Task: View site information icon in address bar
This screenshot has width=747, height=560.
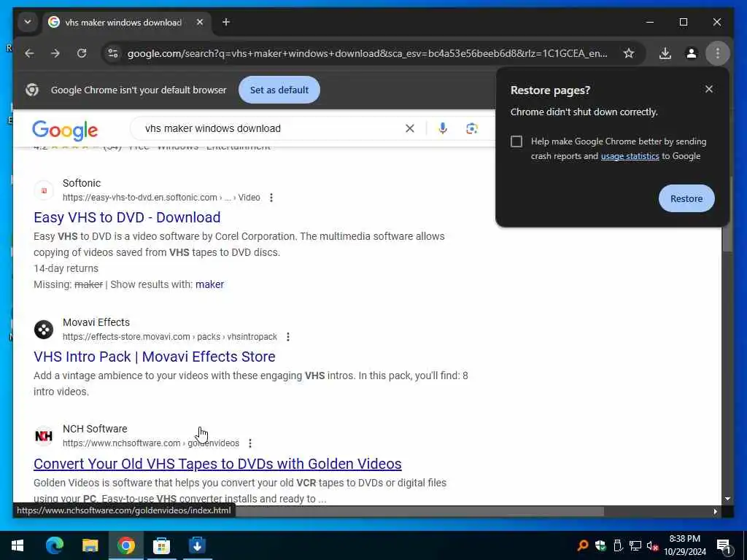Action: pos(113,53)
